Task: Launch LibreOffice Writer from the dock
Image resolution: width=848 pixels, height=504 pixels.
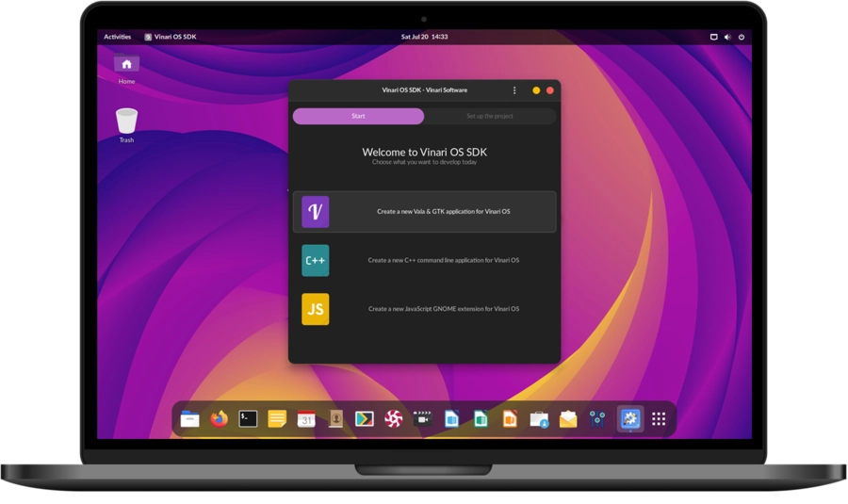Action: pos(451,418)
